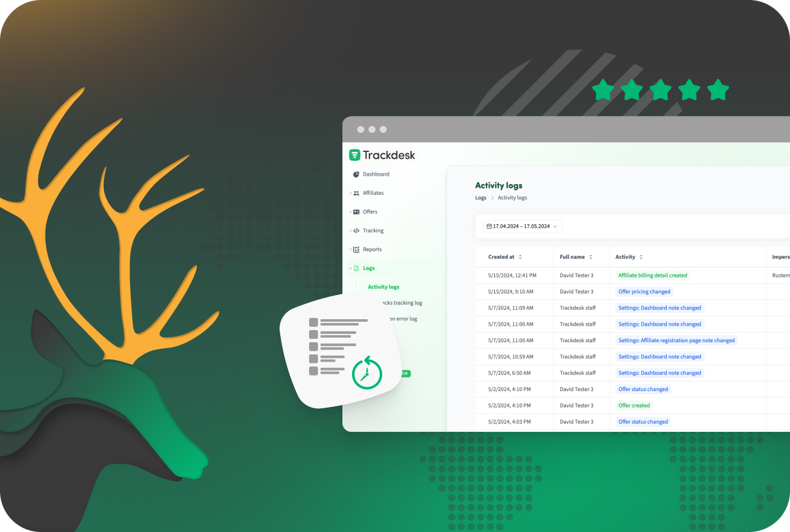Select Affiliates in the sidebar

373,193
